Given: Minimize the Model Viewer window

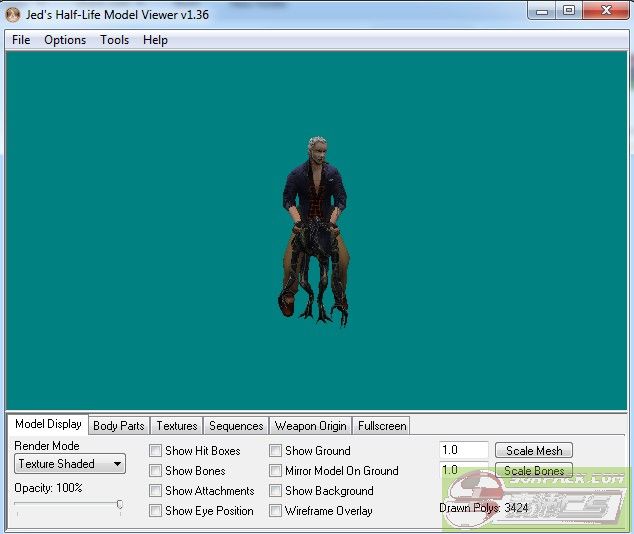Looking at the screenshot, I should (542, 11).
